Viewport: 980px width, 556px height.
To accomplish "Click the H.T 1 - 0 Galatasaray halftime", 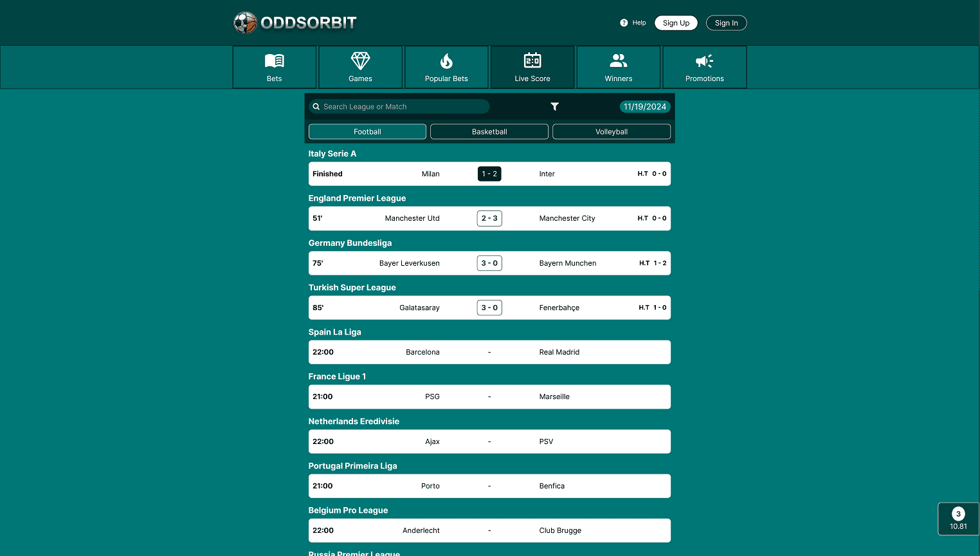I will 653,308.
